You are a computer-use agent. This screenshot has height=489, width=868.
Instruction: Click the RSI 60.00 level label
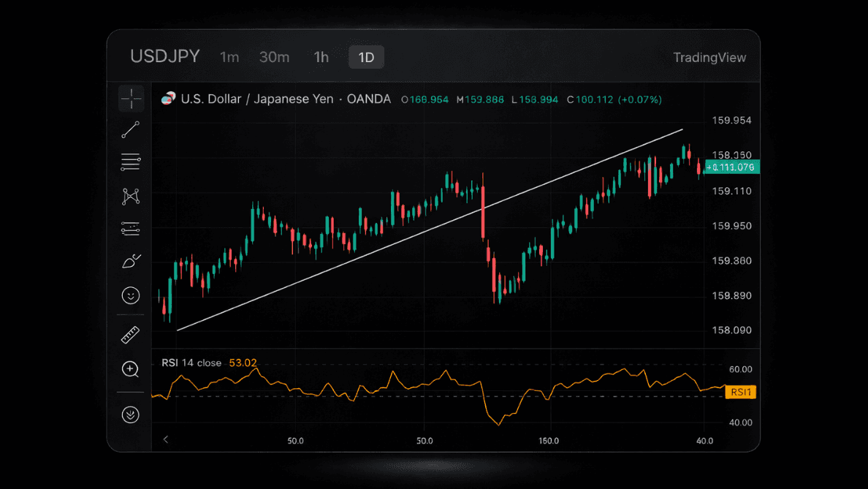(x=741, y=369)
